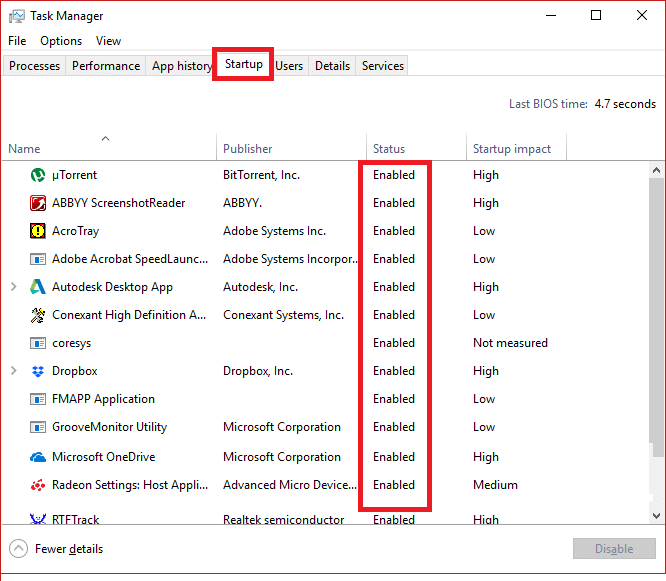Click the AcroTray warning icon
The height and width of the screenshot is (581, 666).
tap(38, 231)
